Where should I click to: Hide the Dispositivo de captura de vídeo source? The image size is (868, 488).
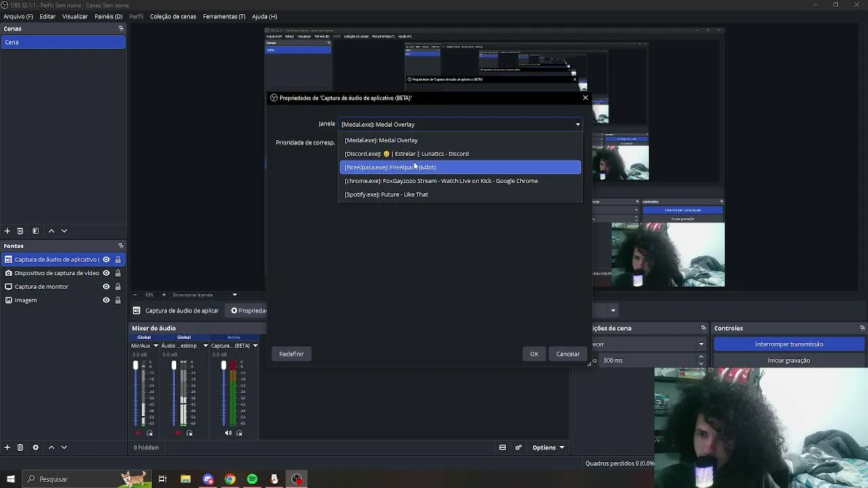106,273
